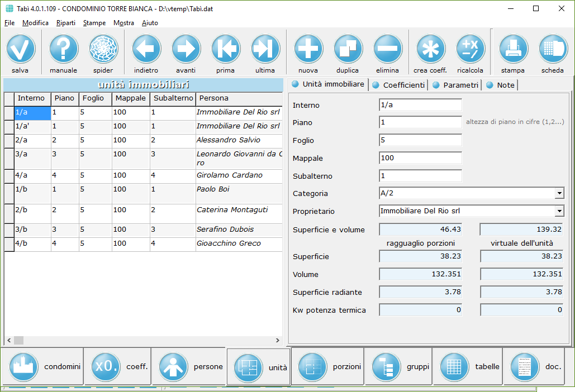Launch the spider web tool
This screenshot has height=392, width=575.
pos(103,49)
